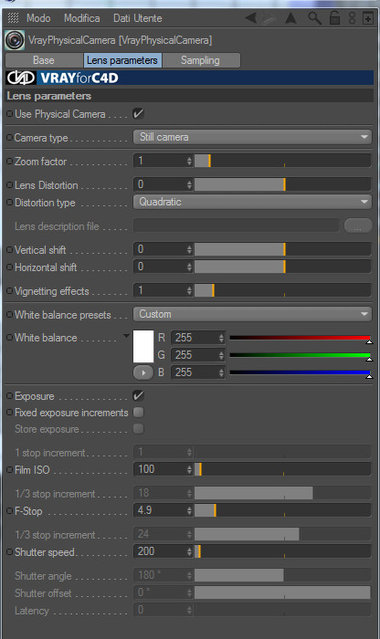This screenshot has height=639, width=380.
Task: Enable Fixed exposure increments checkbox
Action: 138,412
